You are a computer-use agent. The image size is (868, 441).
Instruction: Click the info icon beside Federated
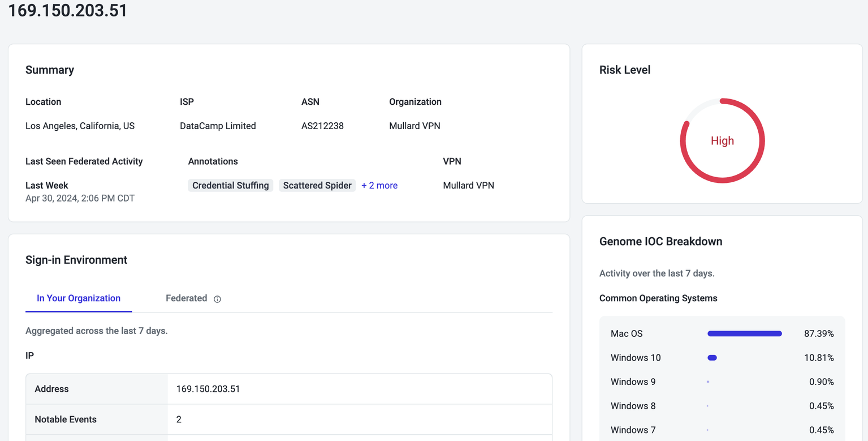(x=217, y=299)
